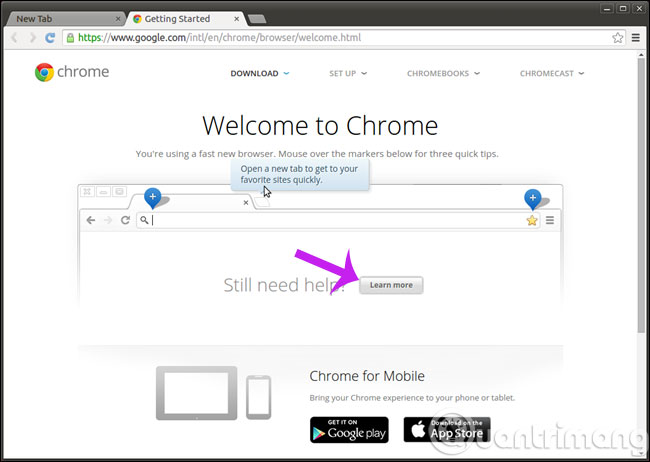Click the magnifier icon in illustrated omnibox
The width and height of the screenshot is (650, 462).
pos(144,220)
